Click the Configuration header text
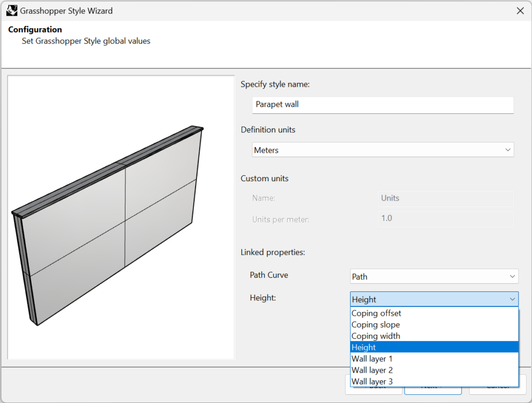Viewport: 532px width, 403px height. click(x=35, y=29)
